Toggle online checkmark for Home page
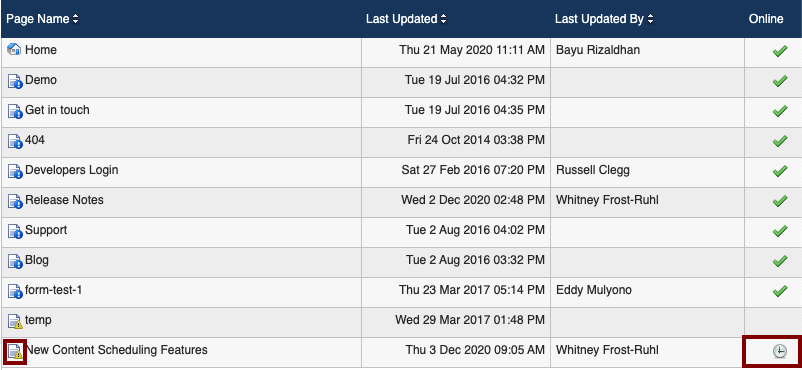 (x=779, y=51)
